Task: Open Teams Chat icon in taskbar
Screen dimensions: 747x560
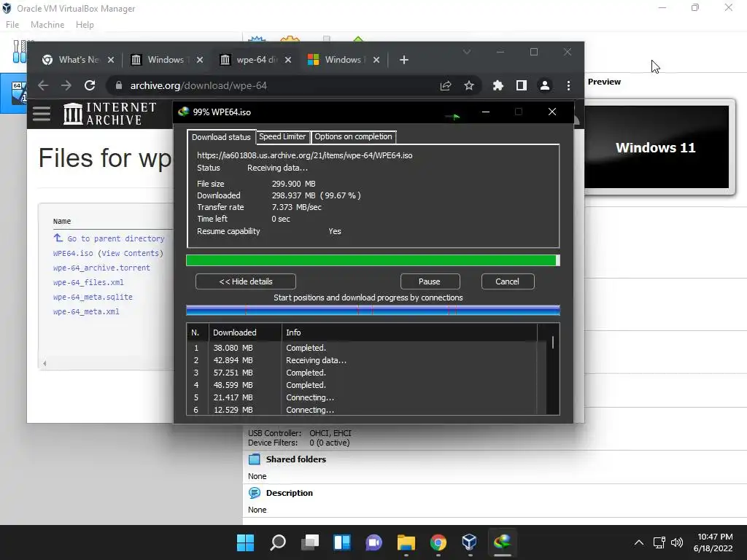Action: point(374,542)
